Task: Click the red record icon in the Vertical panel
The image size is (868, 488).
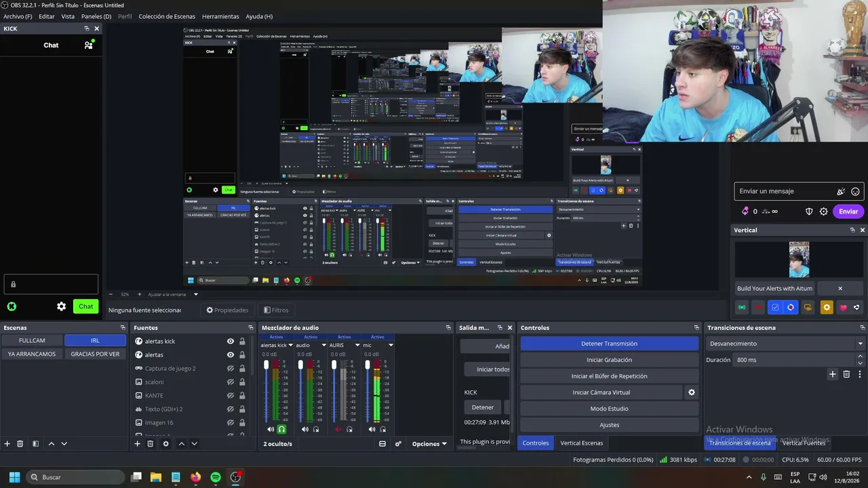Action: click(758, 308)
